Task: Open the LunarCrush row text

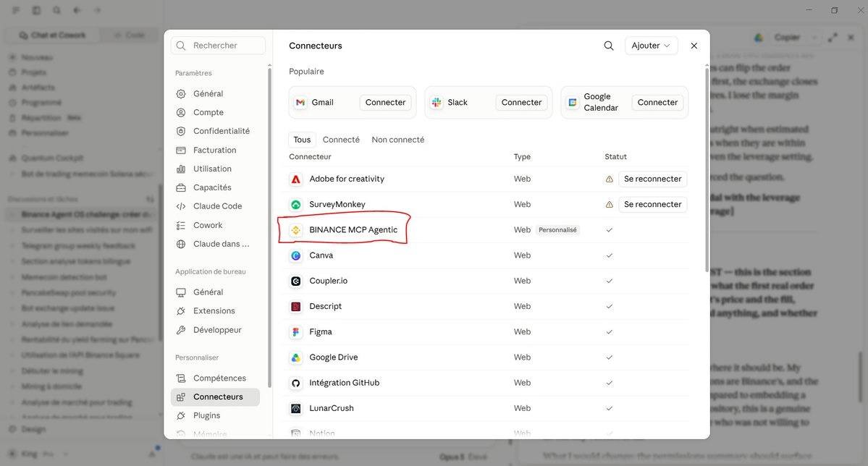Action: tap(331, 408)
